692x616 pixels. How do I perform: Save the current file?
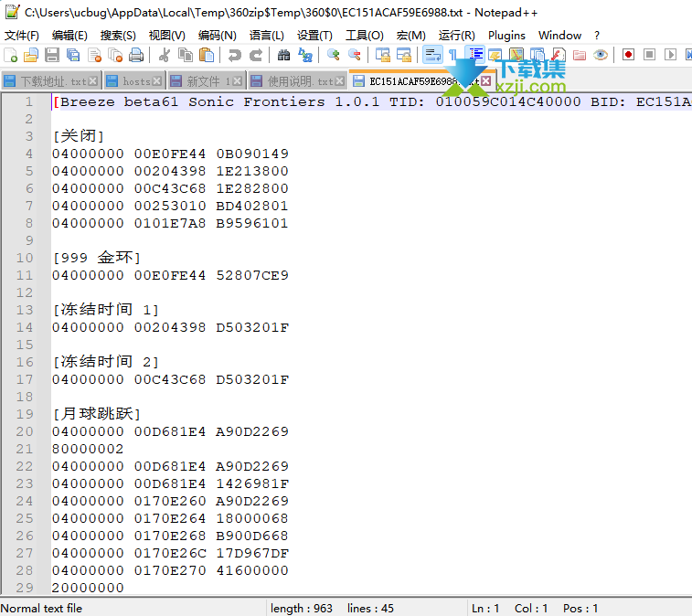tap(52, 55)
